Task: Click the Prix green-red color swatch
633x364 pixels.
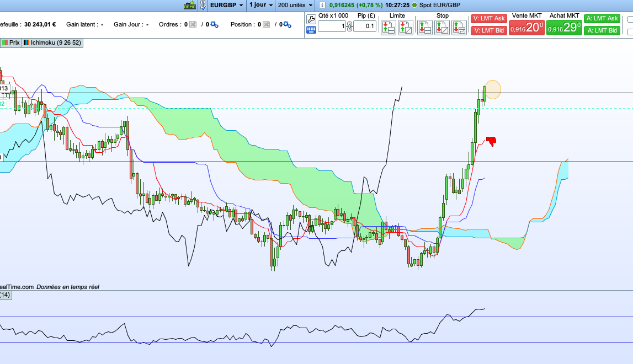Action: (5, 43)
